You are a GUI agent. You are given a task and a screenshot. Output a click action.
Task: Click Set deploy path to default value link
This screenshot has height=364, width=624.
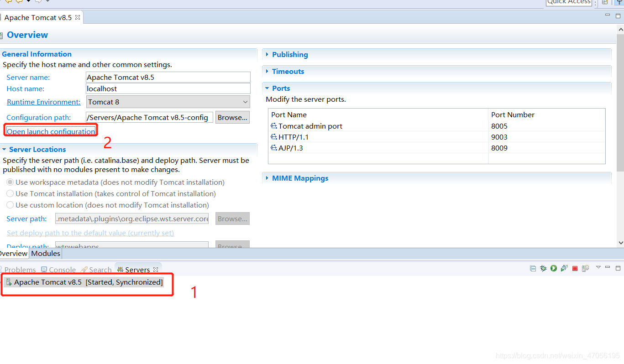click(x=90, y=233)
